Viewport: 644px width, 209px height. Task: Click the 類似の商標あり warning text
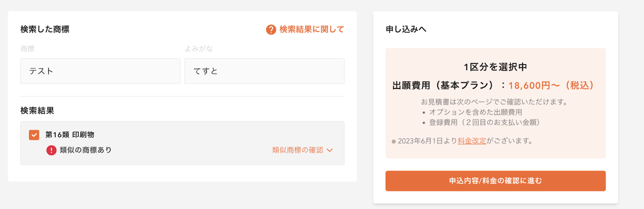coord(85,150)
